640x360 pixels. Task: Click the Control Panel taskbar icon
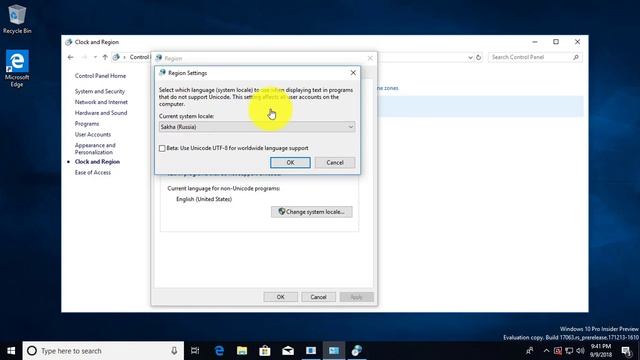tap(334, 351)
